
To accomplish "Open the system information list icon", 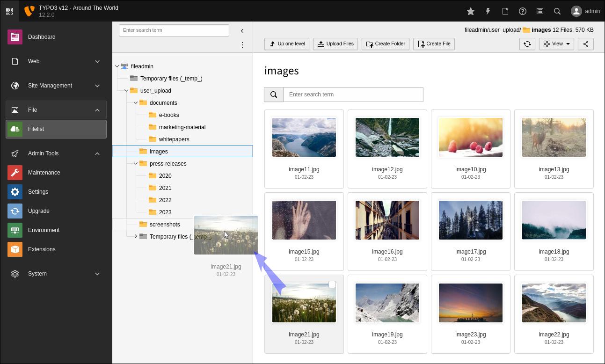I will [x=539, y=11].
